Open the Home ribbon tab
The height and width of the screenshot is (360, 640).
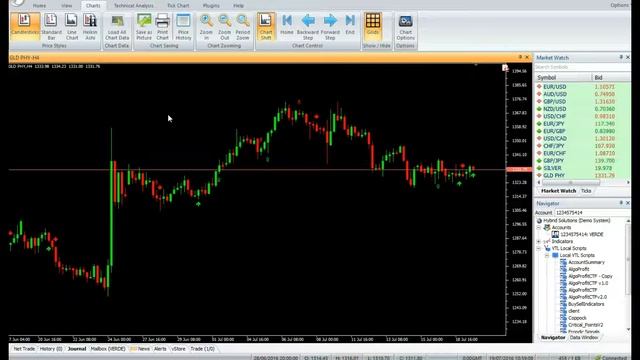pos(39,6)
